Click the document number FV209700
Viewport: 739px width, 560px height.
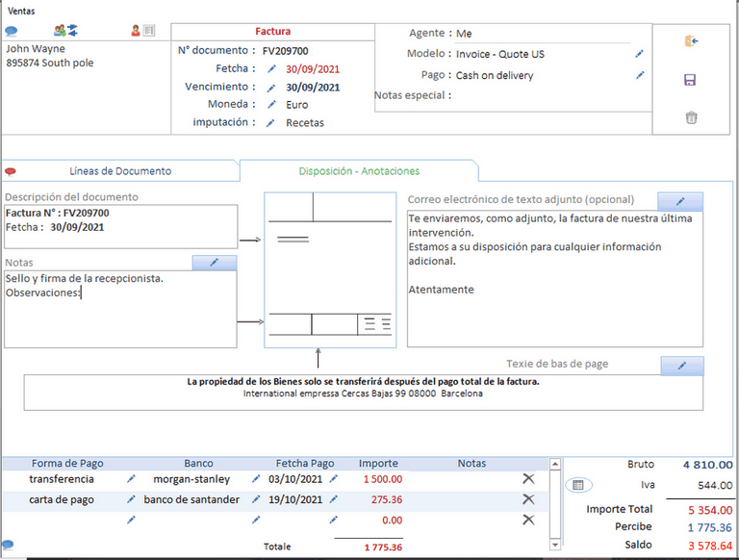click(285, 51)
